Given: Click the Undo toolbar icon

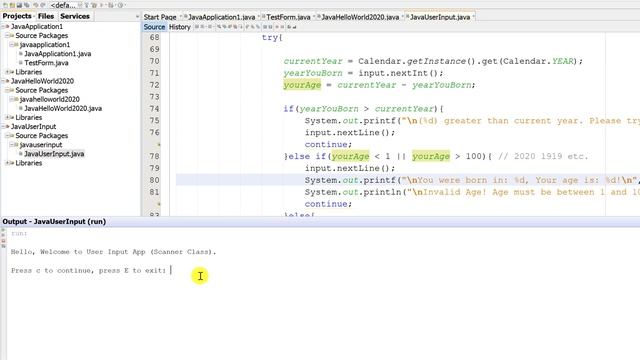Looking at the screenshot, I should (x=36, y=5).
